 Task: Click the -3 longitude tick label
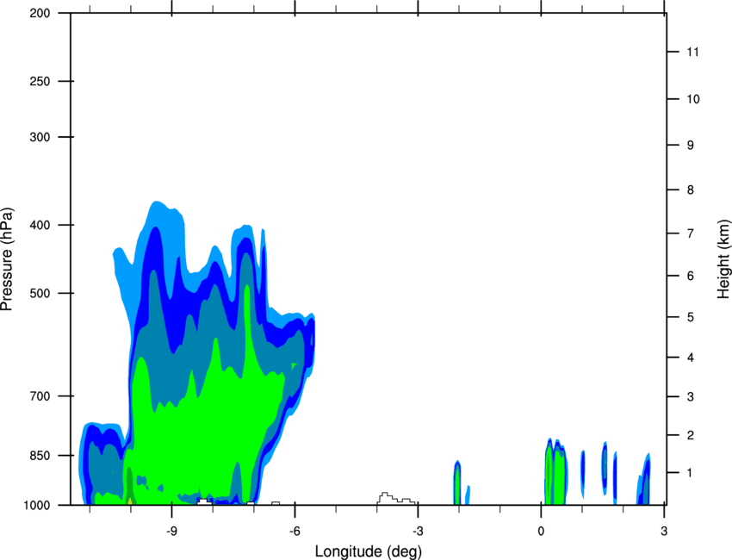(418, 531)
